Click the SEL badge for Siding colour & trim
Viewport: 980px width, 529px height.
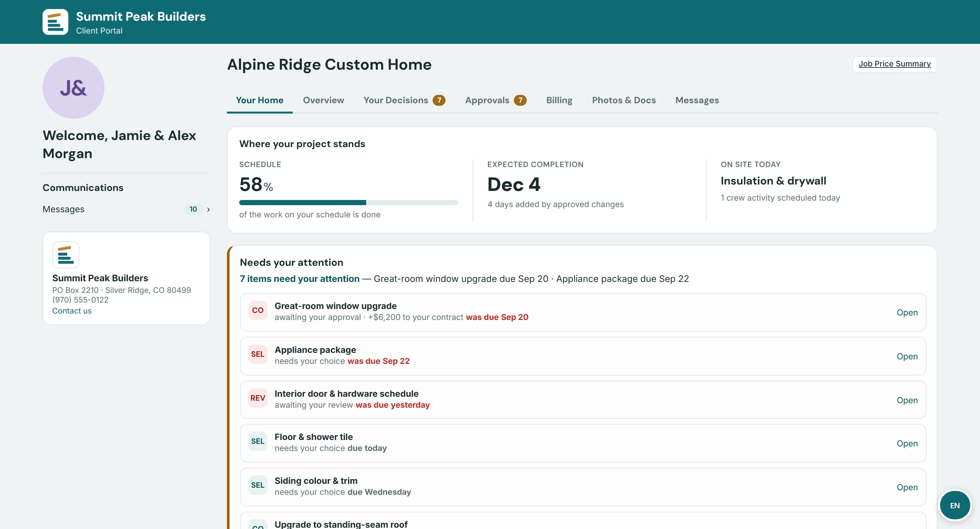coord(258,485)
